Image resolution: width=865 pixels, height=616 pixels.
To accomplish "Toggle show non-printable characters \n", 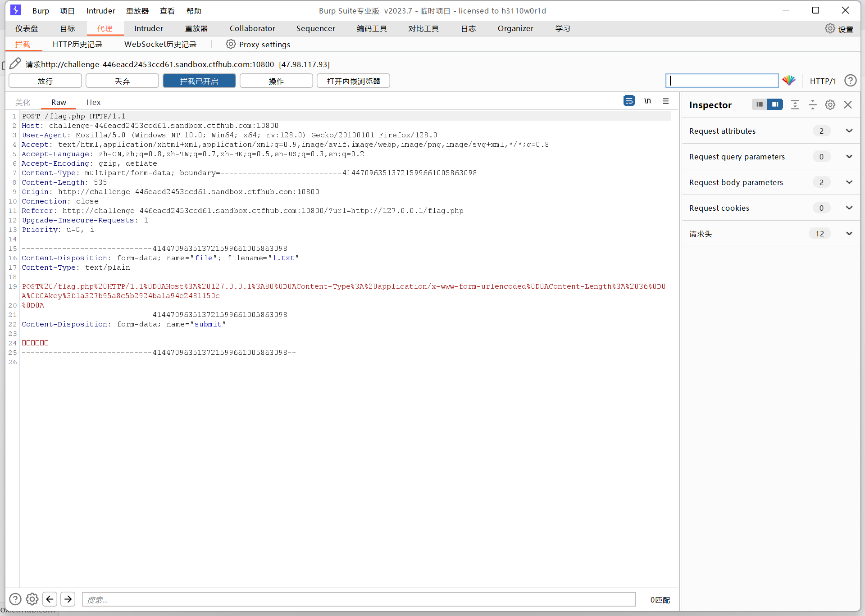I will (647, 101).
